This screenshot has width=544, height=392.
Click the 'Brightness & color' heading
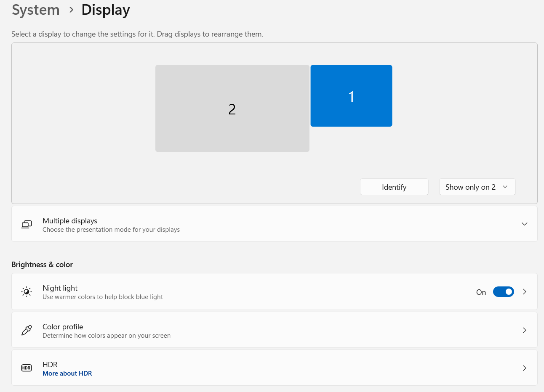click(x=42, y=265)
